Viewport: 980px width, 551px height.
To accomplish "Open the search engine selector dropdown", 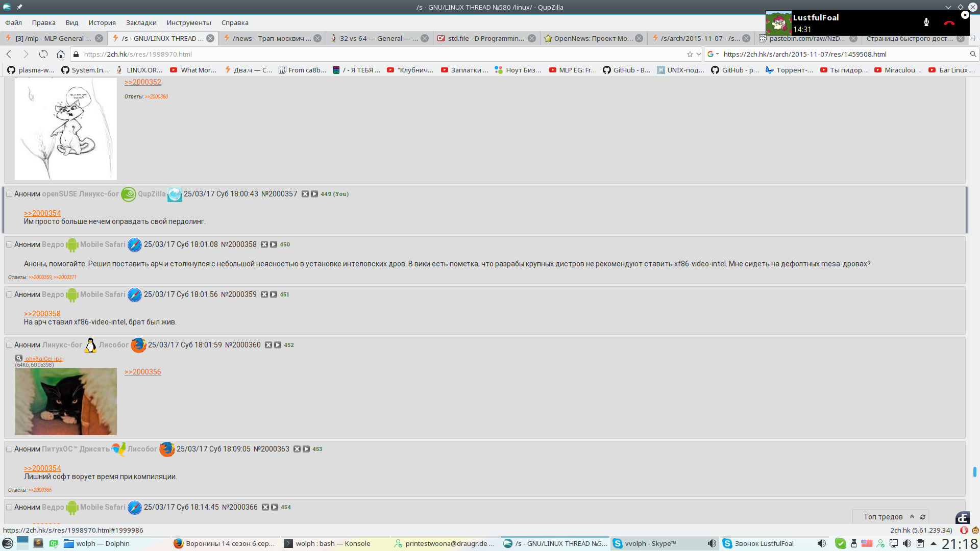I will pos(713,54).
